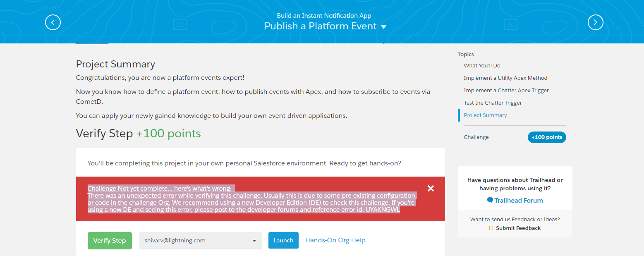The height and width of the screenshot is (256, 644).
Task: Click the Submit Feedback plus icon
Action: 491,228
